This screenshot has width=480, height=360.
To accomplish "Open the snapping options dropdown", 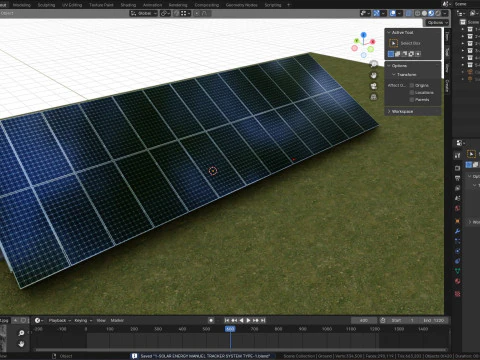I will tap(185, 13).
